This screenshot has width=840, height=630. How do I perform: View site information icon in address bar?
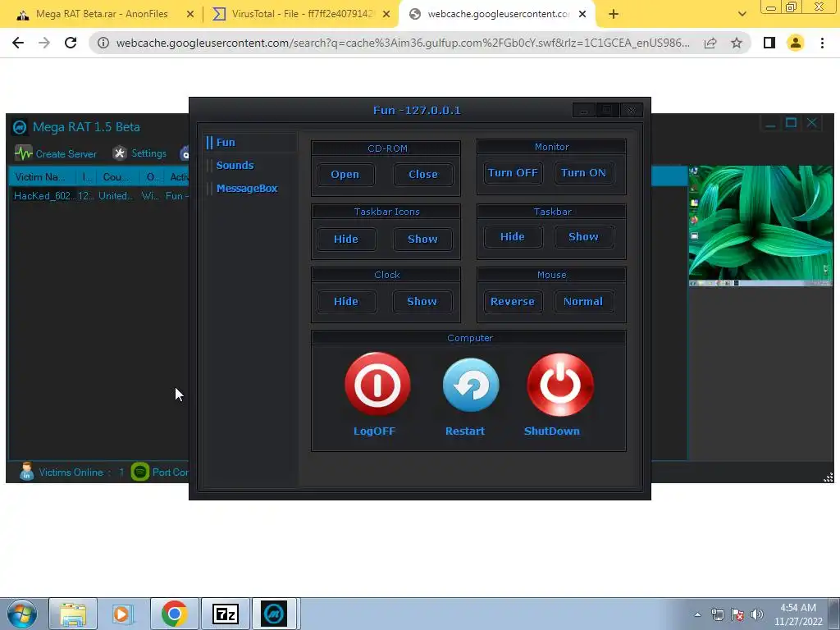[103, 43]
